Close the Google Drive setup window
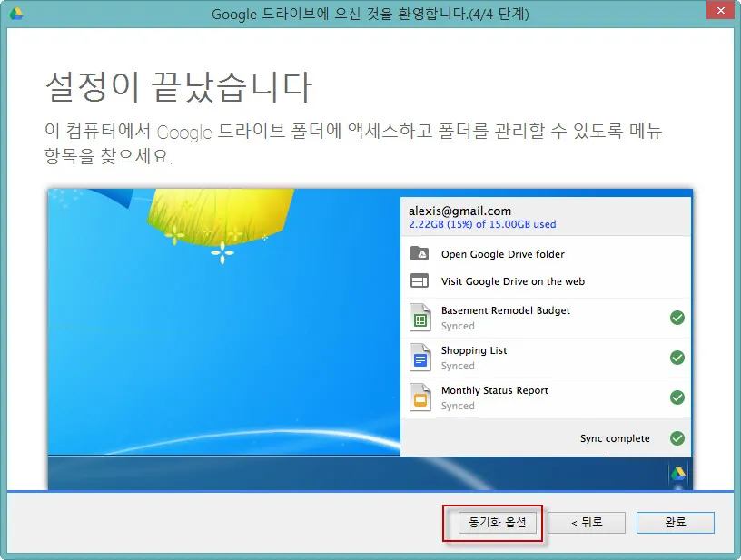Image resolution: width=741 pixels, height=560 pixels. pos(720,10)
